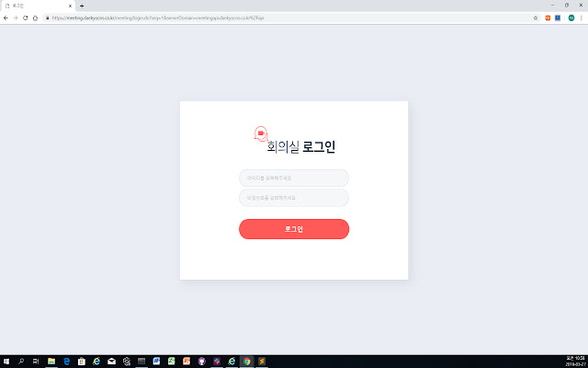Click the red 로그인 login button
This screenshot has width=588, height=368.
294,229
